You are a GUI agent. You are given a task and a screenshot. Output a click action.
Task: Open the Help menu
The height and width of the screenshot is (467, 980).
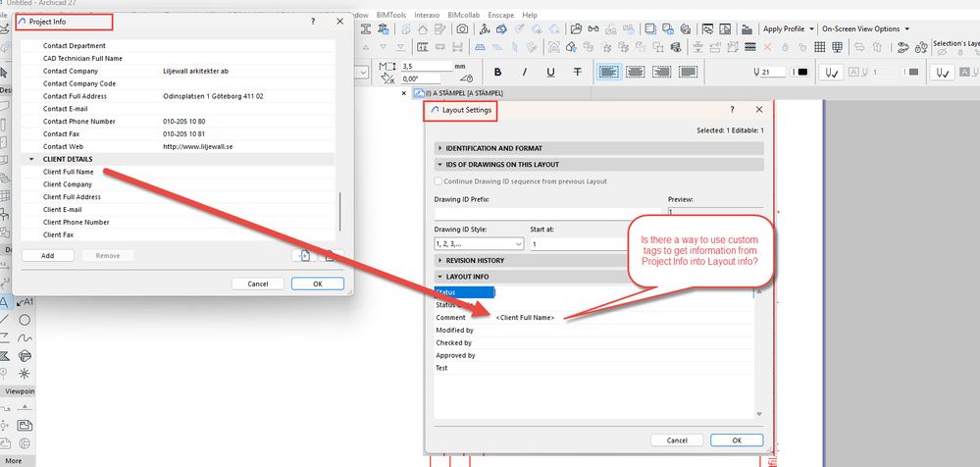pyautogui.click(x=530, y=15)
